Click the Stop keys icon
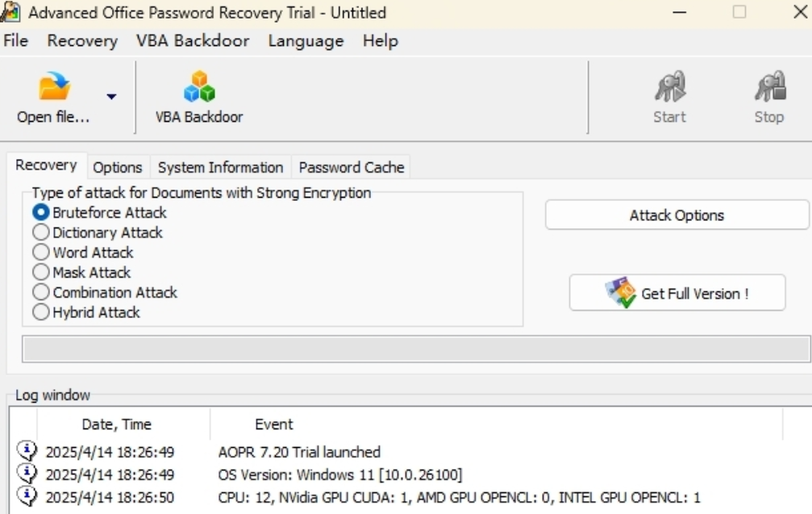Screen dimensions: 812x514 pyautogui.click(x=770, y=86)
